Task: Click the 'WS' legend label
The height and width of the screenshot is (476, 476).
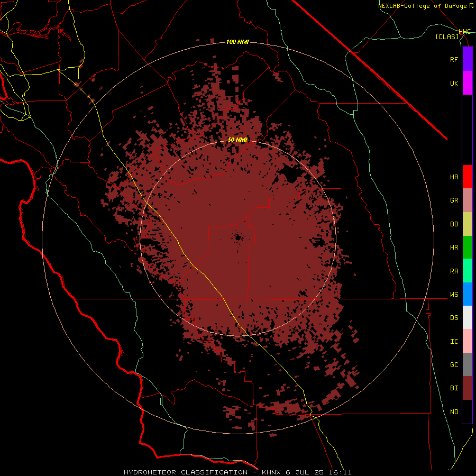Action: pos(454,295)
